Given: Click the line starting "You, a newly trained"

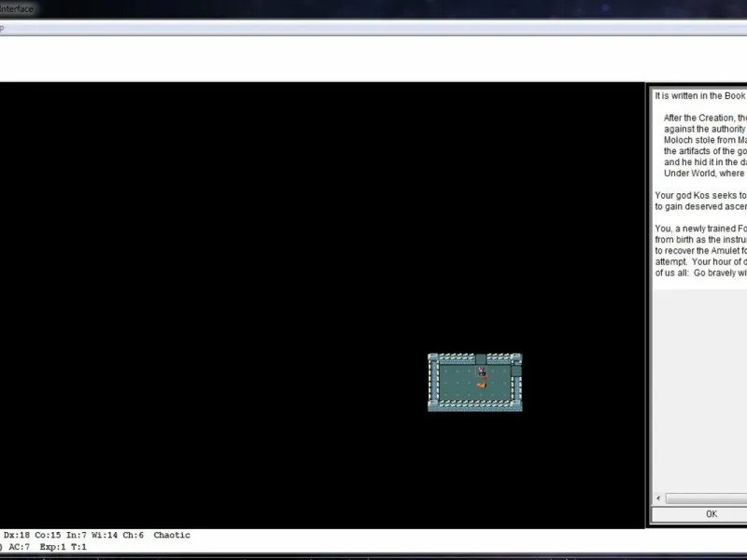Looking at the screenshot, I should coord(701,229).
